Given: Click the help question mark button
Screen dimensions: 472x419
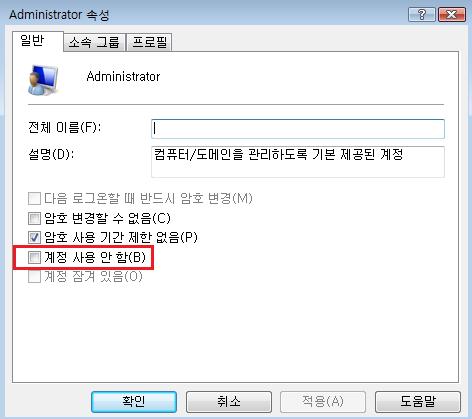Looking at the screenshot, I should 422,15.
